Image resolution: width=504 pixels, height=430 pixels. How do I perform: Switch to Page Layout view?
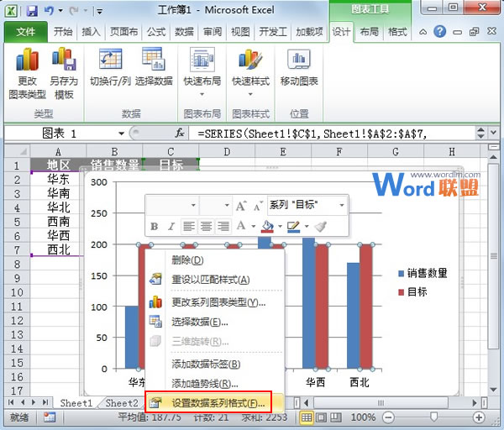321,417
